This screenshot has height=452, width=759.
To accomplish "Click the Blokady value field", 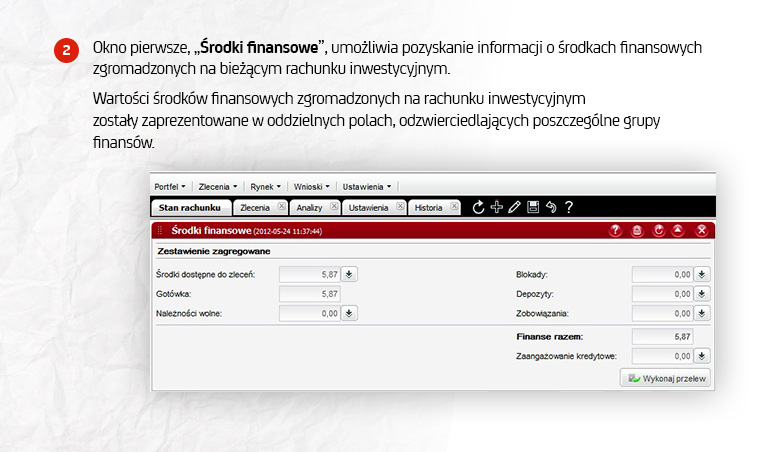I will 663,274.
